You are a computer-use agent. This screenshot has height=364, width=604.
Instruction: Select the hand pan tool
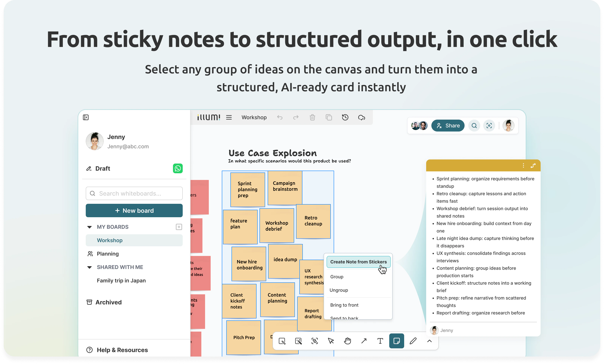point(347,341)
